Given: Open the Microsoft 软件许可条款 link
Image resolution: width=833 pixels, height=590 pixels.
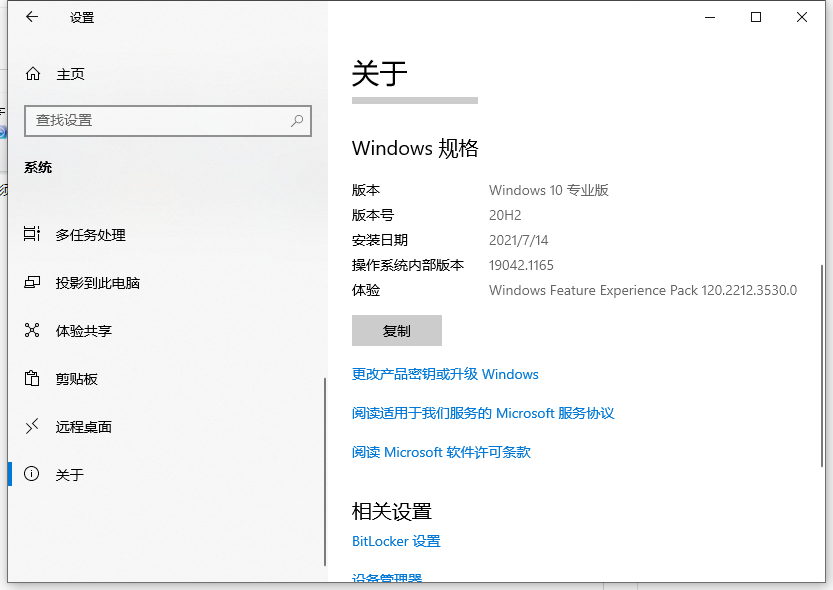Looking at the screenshot, I should (441, 452).
